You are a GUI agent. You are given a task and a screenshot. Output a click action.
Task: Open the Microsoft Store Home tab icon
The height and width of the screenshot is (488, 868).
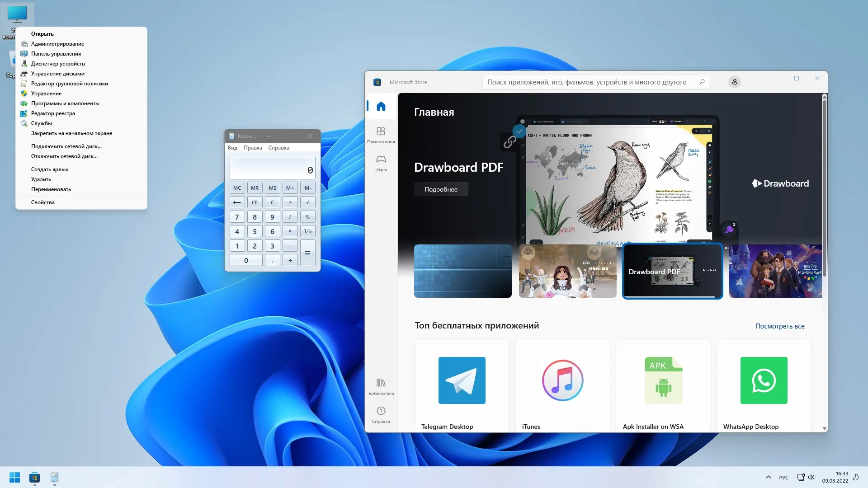coord(381,106)
